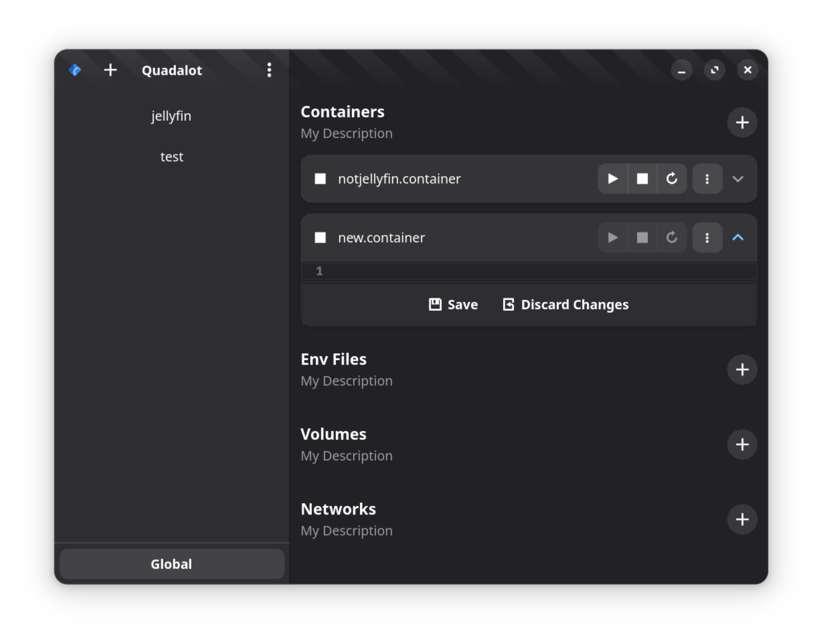This screenshot has height=644, width=823.
Task: Open the new.container more options menu
Action: [x=707, y=238]
